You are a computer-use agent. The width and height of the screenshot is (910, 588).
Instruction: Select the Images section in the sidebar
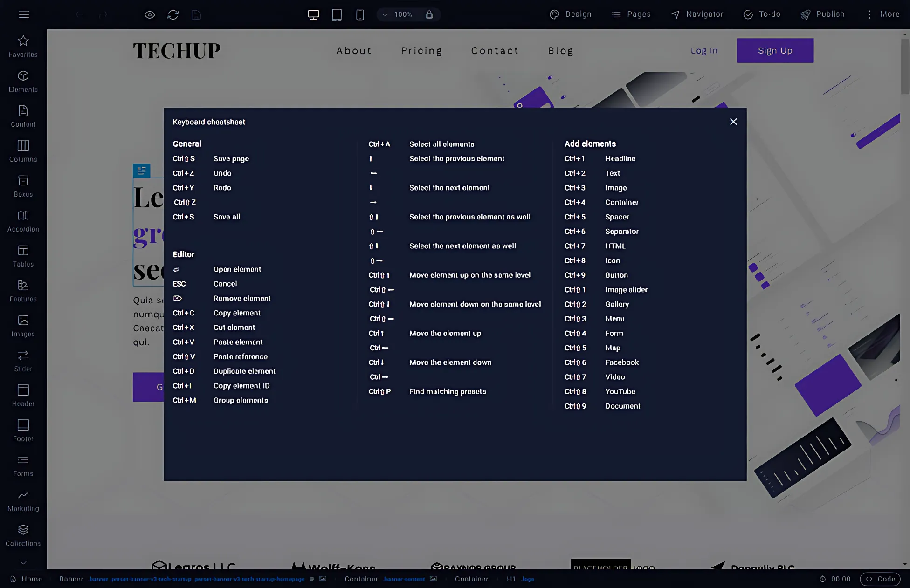(x=23, y=325)
